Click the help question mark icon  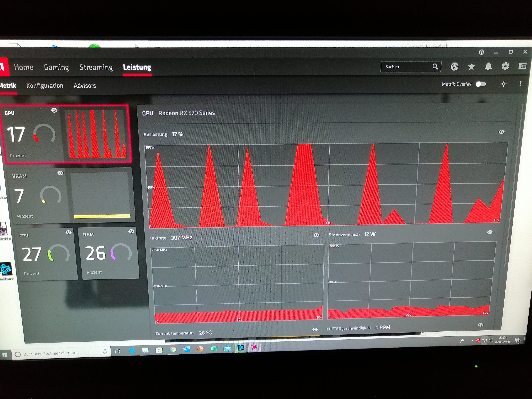coord(481,52)
